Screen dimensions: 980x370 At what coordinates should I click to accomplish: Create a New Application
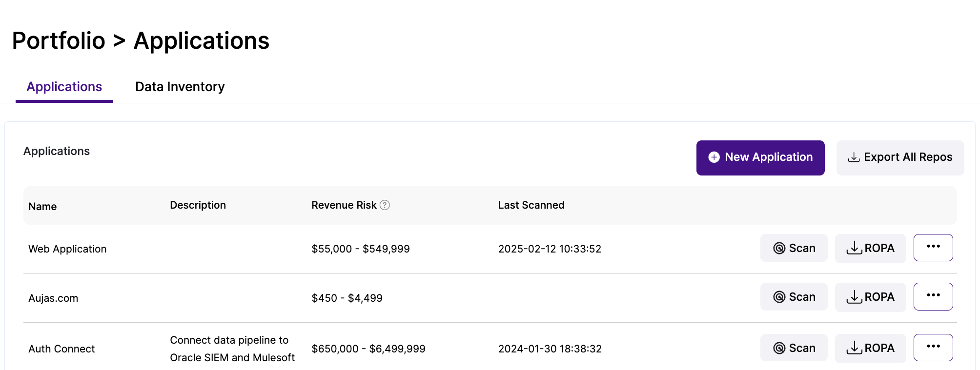tap(760, 157)
